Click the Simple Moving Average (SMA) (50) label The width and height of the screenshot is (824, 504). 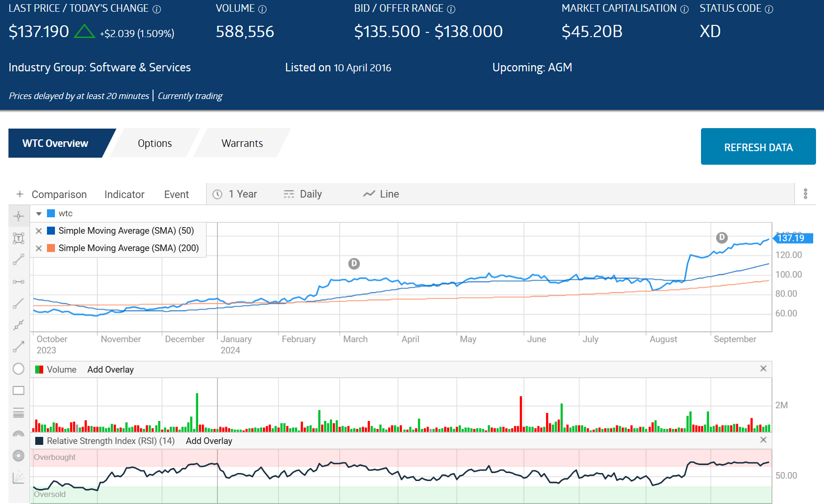point(126,230)
